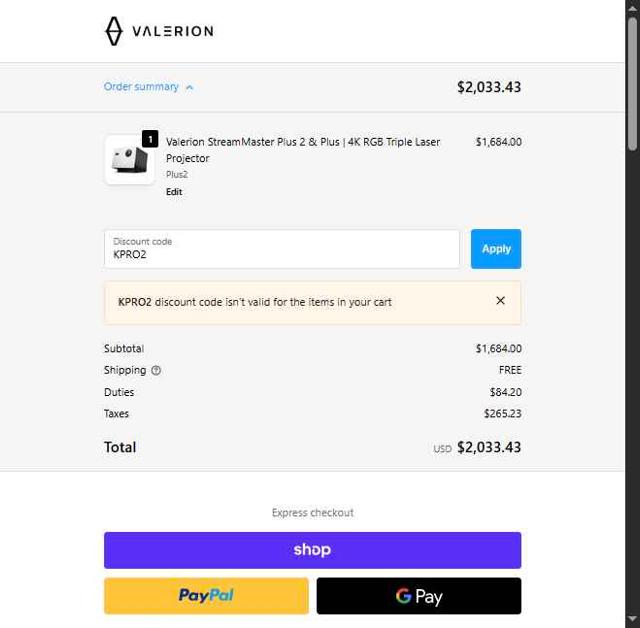Dismiss the invalid discount code warning

[500, 300]
